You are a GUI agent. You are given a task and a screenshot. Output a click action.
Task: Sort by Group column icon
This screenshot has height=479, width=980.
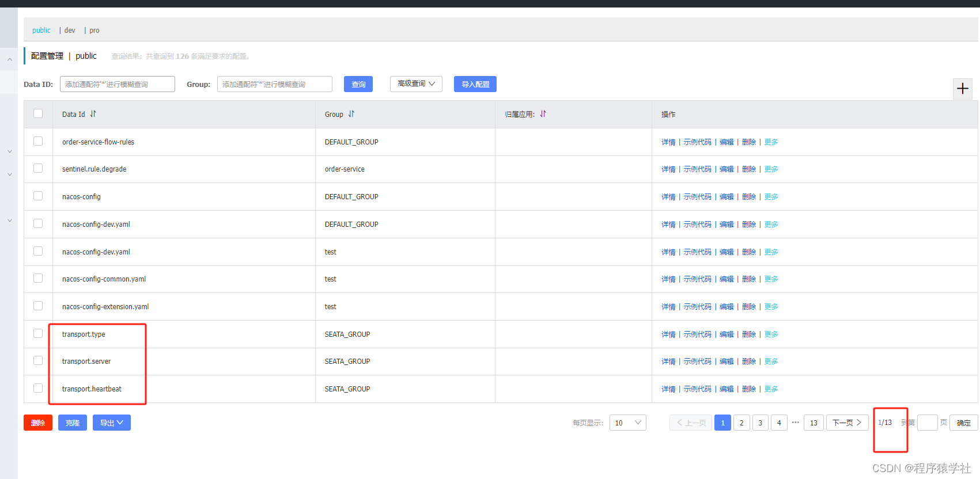click(x=351, y=114)
